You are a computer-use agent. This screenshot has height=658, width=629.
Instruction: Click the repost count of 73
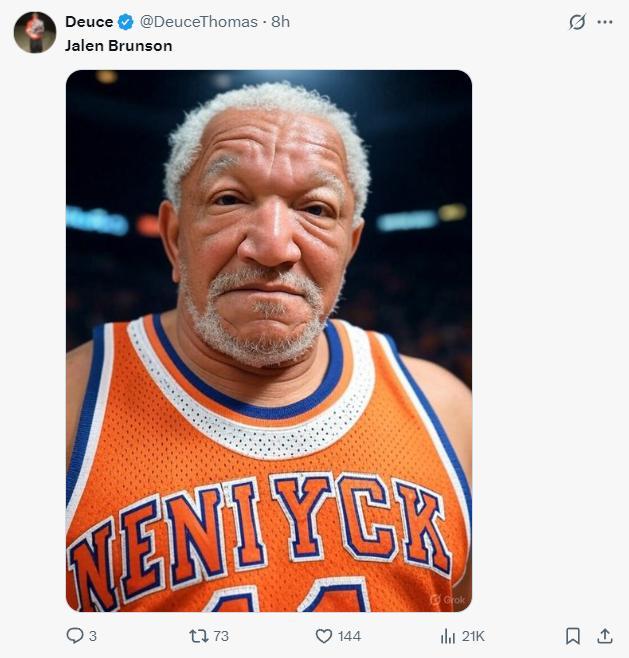(x=221, y=636)
